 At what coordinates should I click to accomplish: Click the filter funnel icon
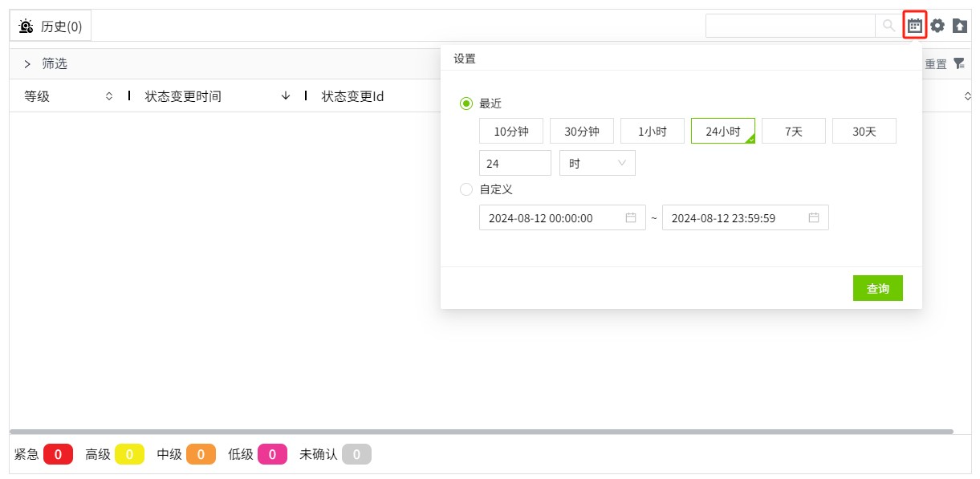[958, 63]
